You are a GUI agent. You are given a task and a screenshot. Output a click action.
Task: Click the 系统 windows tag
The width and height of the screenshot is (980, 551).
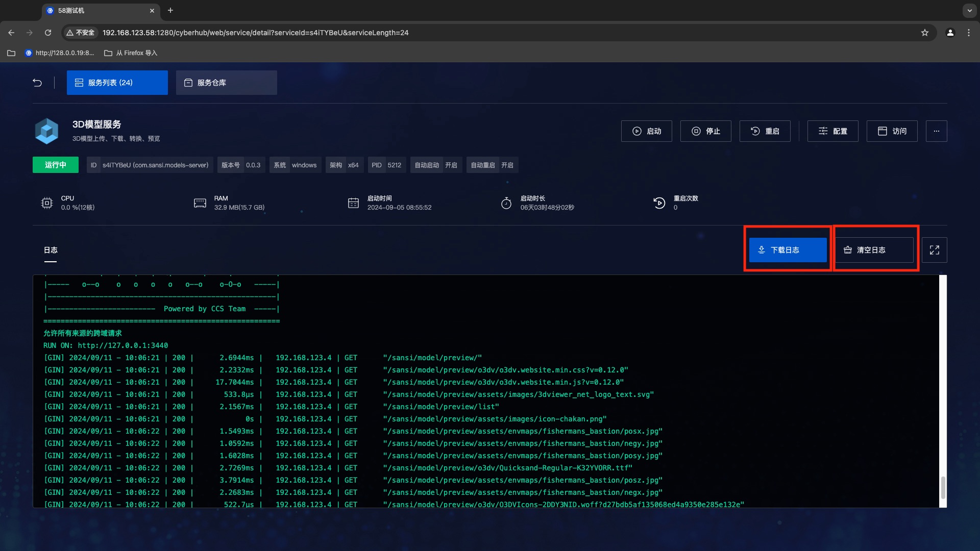click(x=295, y=165)
